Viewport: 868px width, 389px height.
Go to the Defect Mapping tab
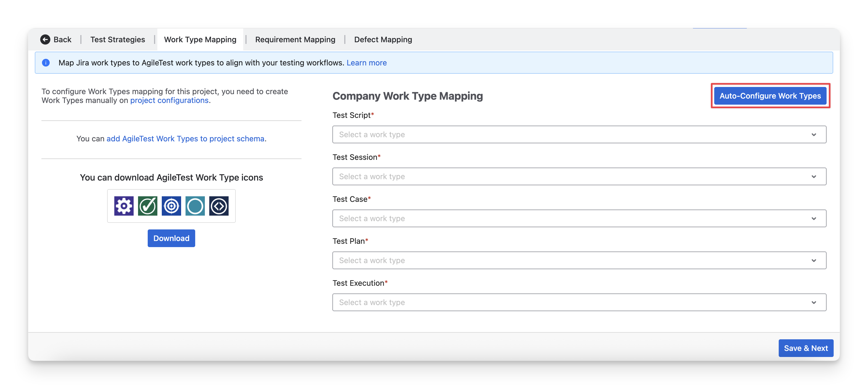(x=383, y=39)
